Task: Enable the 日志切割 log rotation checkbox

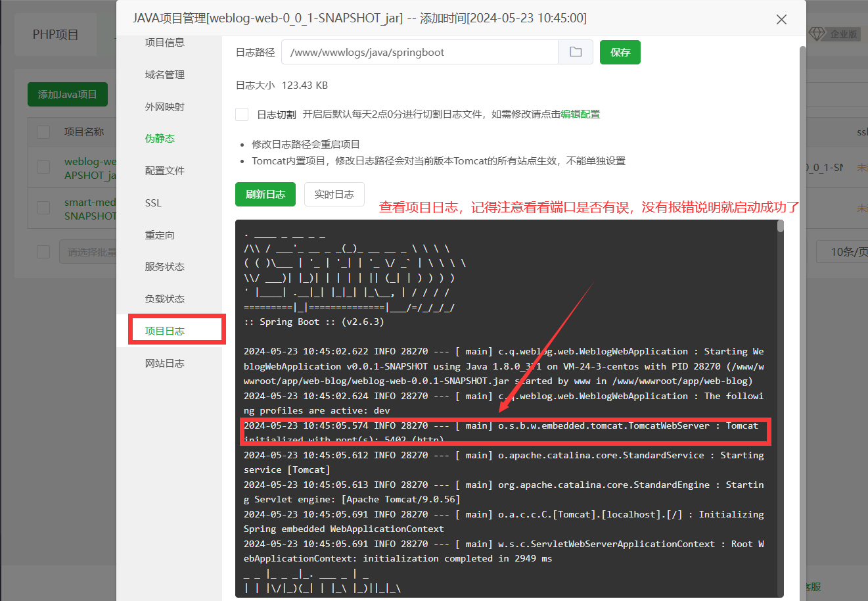Action: tap(242, 114)
